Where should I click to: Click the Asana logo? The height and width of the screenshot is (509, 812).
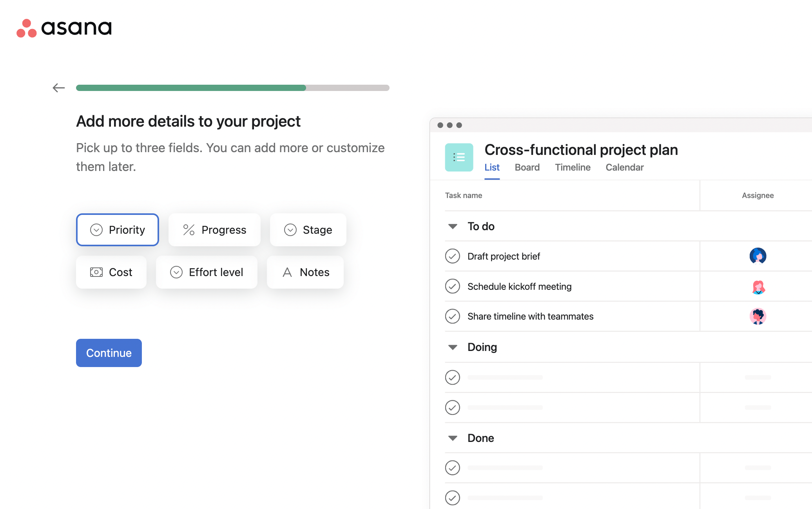pos(64,28)
